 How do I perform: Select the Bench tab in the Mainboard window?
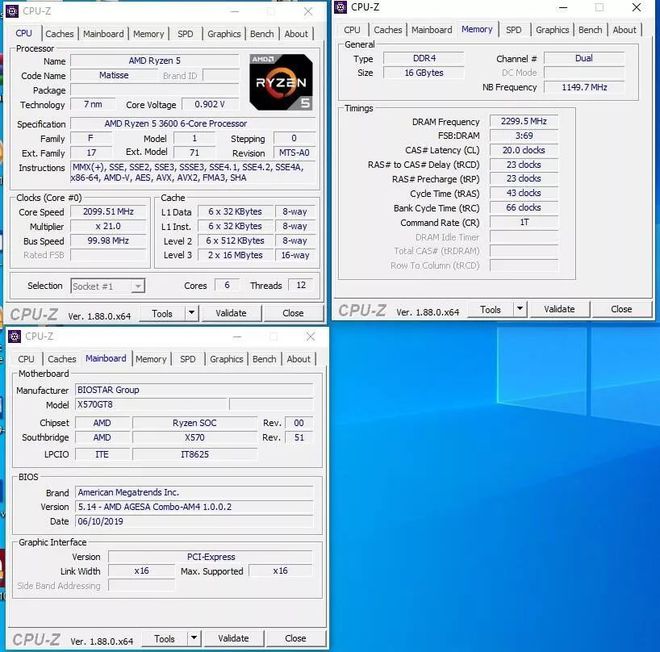tap(264, 359)
